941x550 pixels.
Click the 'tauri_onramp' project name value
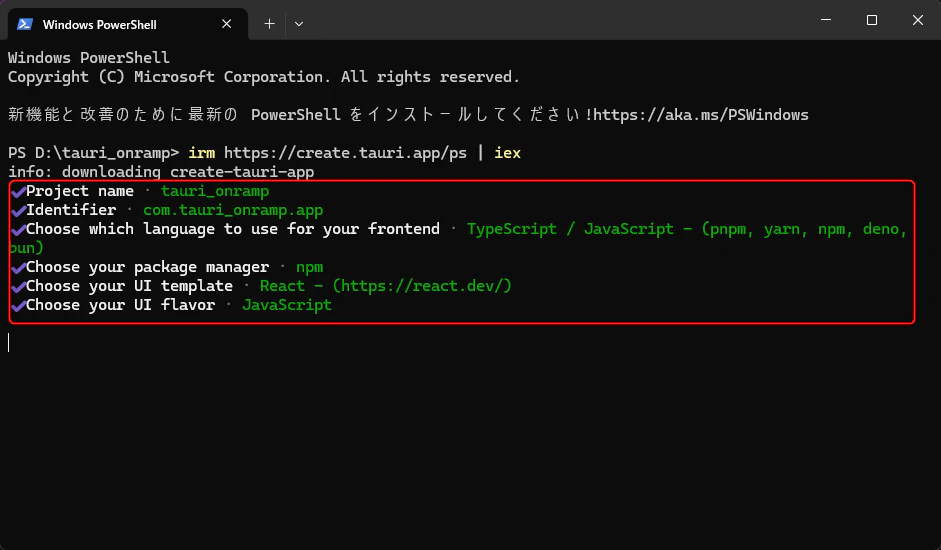pos(215,191)
